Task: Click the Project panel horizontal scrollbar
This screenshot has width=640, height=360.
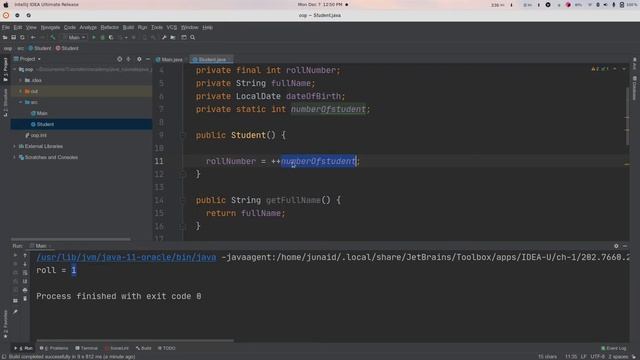Action: (71, 239)
